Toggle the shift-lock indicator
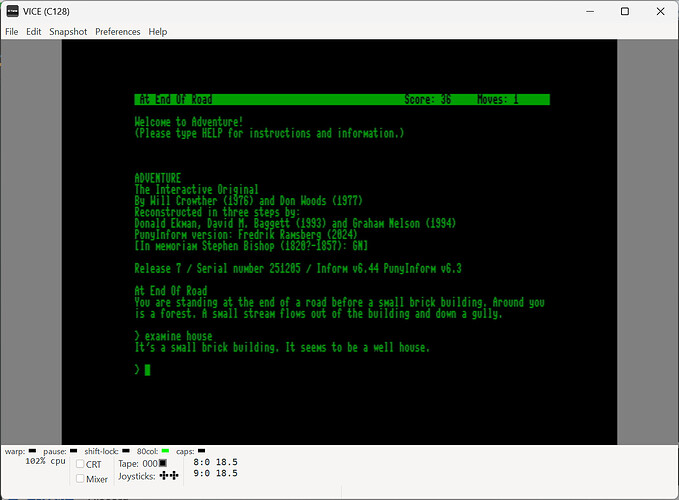The image size is (679, 500). point(128,451)
